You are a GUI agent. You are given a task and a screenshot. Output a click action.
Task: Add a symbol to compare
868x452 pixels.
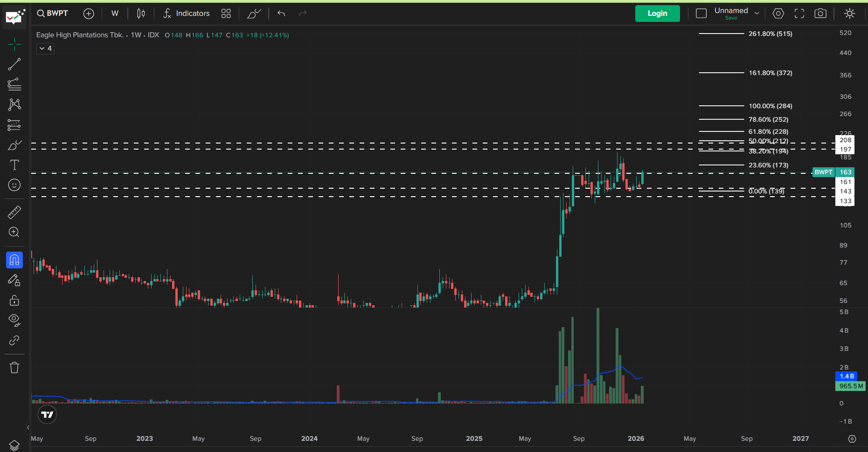[x=89, y=14]
